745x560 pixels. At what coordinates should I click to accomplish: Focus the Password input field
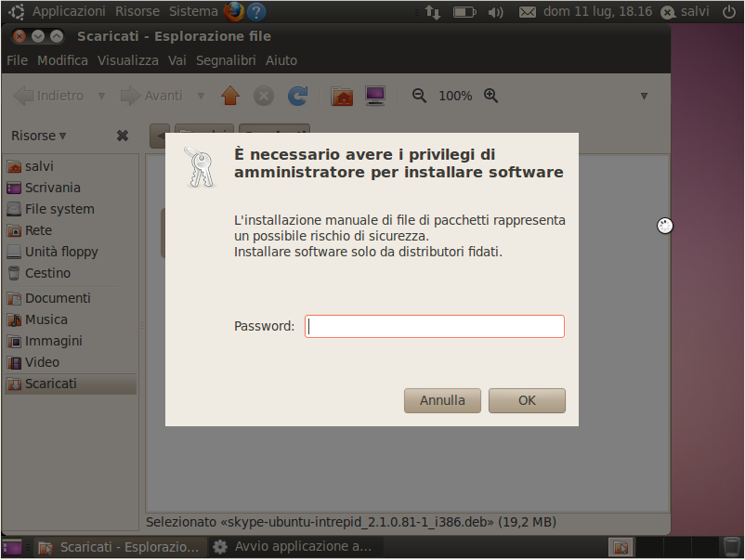(x=434, y=326)
